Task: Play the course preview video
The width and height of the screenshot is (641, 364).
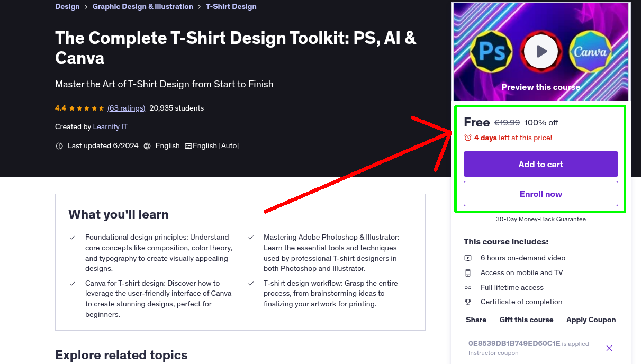Action: click(x=541, y=51)
